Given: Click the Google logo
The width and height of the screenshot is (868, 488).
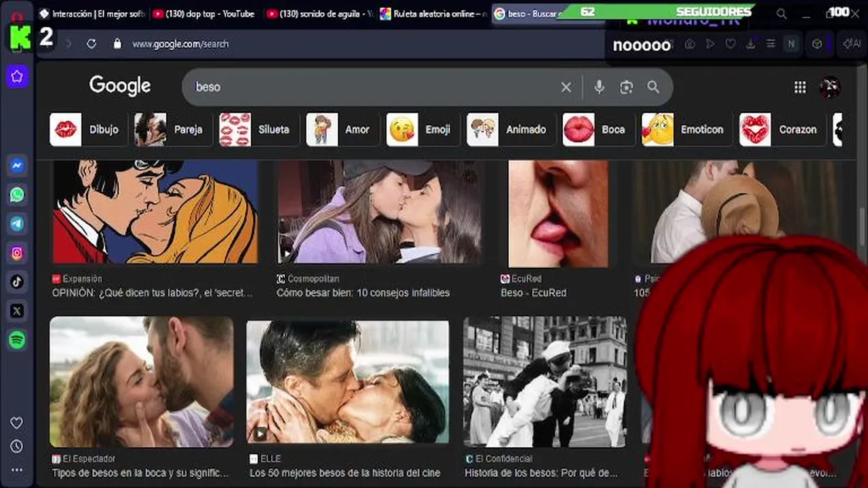Looking at the screenshot, I should (120, 86).
